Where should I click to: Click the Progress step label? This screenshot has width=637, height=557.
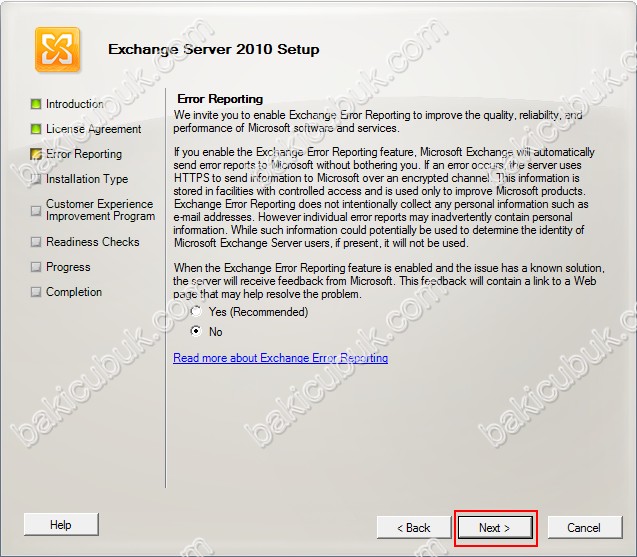68,267
